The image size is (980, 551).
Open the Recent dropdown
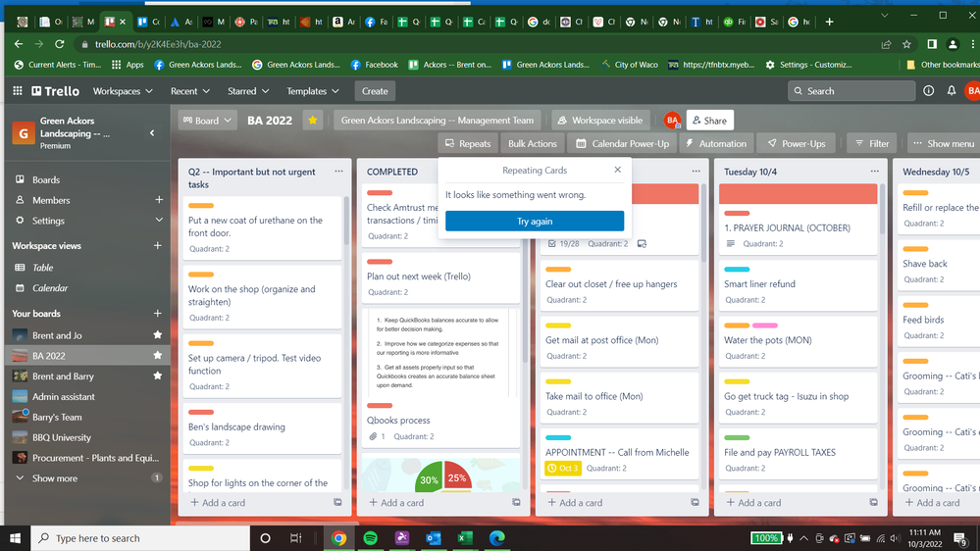point(190,91)
